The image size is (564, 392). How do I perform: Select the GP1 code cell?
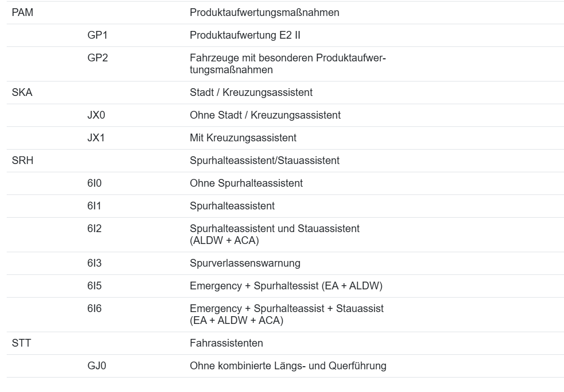coord(98,36)
